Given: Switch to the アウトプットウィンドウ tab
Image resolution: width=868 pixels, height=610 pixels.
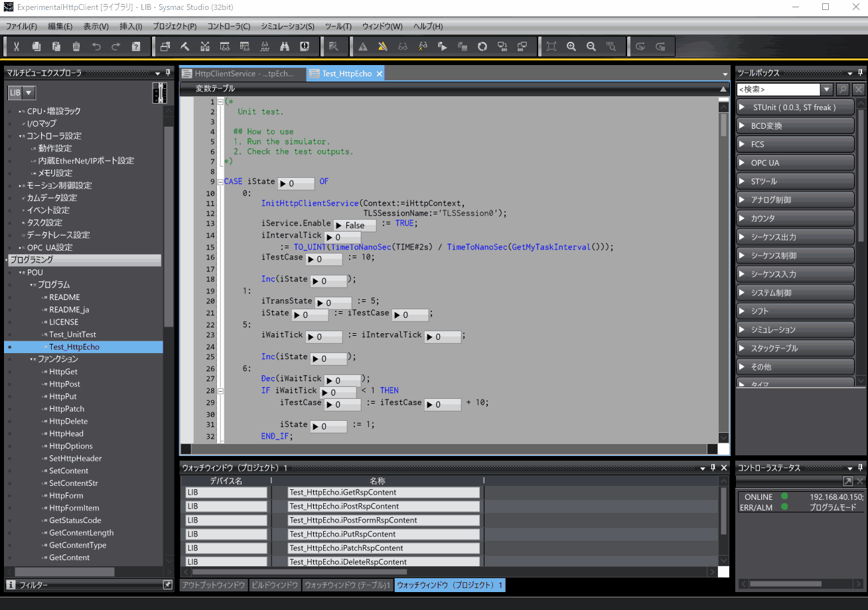Looking at the screenshot, I should pos(214,585).
